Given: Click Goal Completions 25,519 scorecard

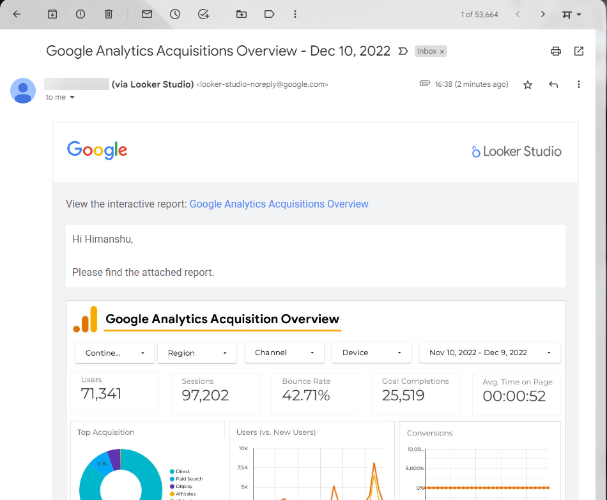Looking at the screenshot, I should click(x=416, y=394).
